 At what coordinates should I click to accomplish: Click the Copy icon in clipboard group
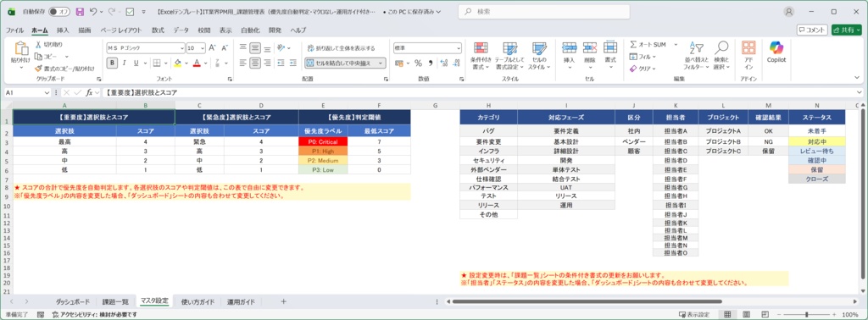pos(39,57)
